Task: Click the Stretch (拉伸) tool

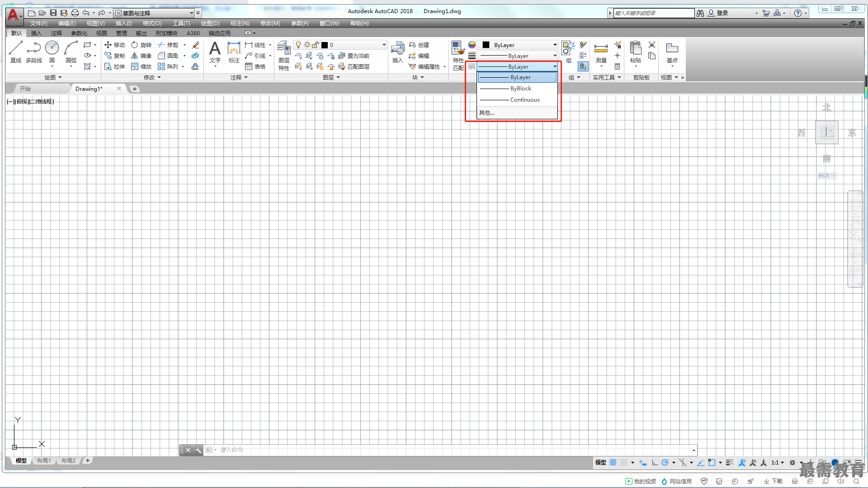Action: tap(114, 66)
